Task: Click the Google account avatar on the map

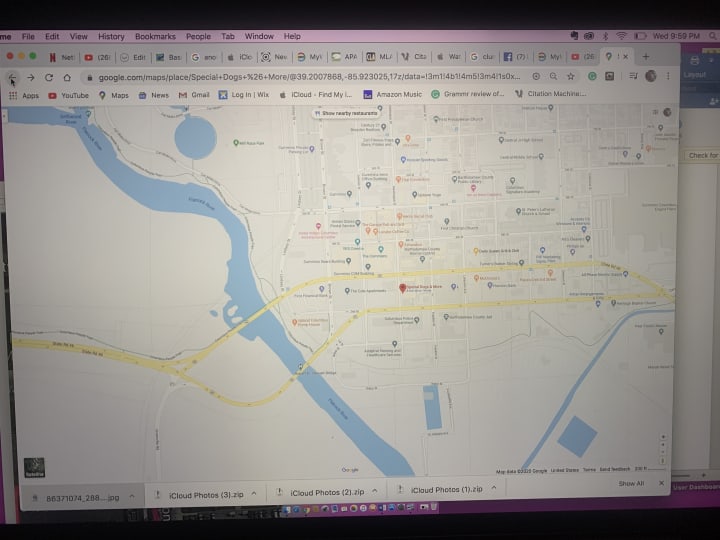Action: 667,112
